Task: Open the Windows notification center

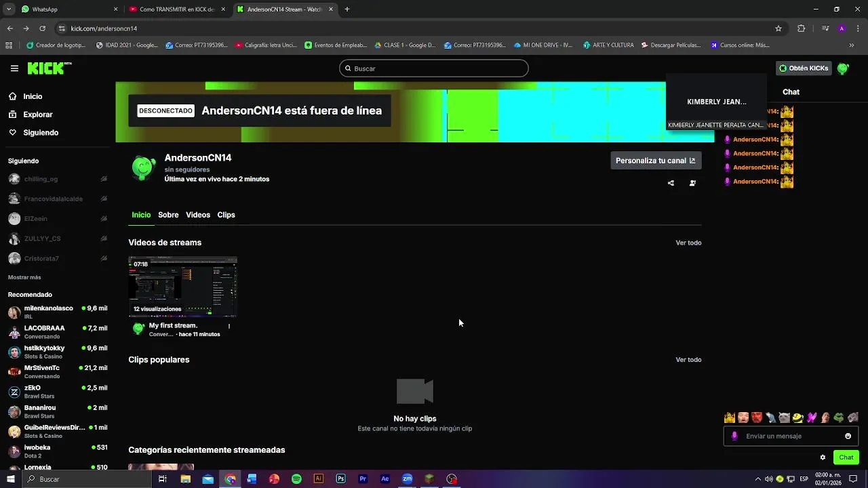Action: coord(853,479)
